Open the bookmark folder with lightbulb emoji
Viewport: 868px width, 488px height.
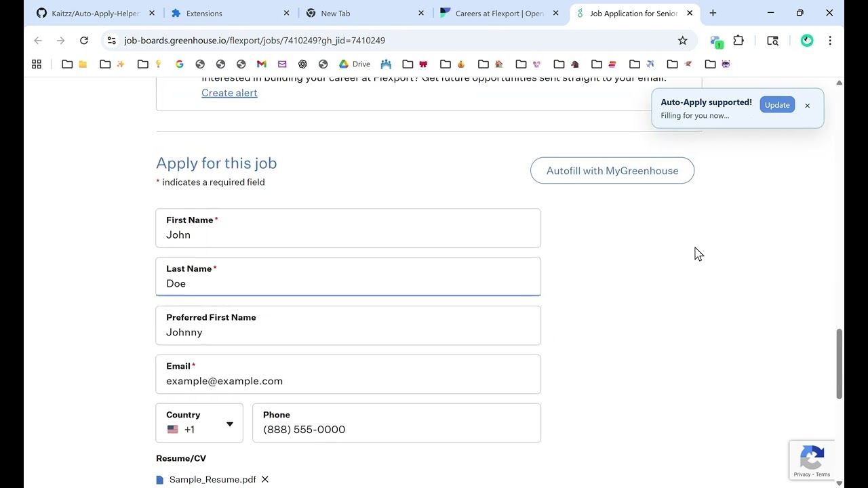150,64
